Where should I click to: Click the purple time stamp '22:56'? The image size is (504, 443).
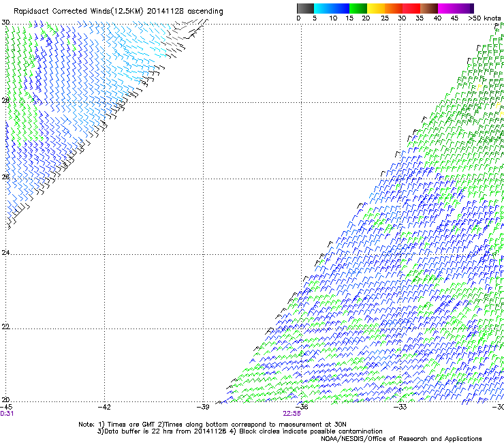292,414
